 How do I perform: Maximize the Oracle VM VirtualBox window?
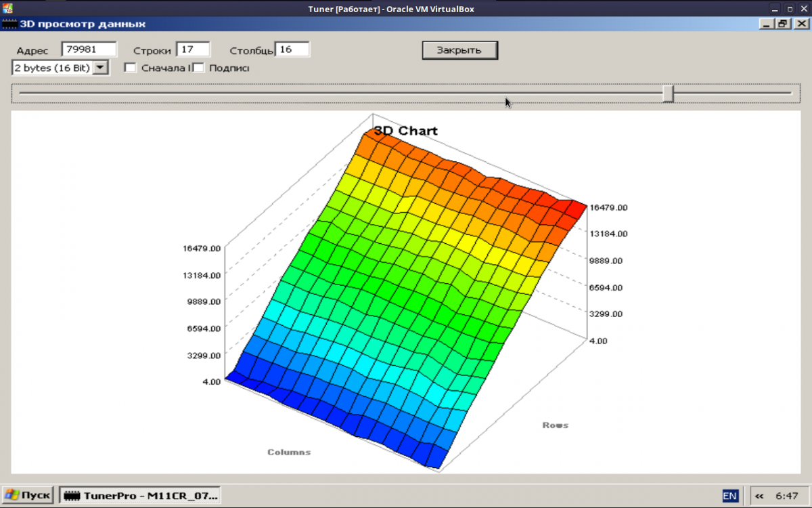click(x=789, y=9)
